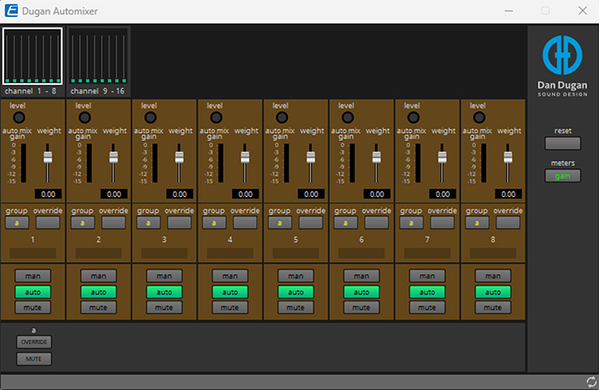Click channel 6 auto mix gain meter
Viewport: 600px width, 390px height.
pyautogui.click(x=352, y=163)
